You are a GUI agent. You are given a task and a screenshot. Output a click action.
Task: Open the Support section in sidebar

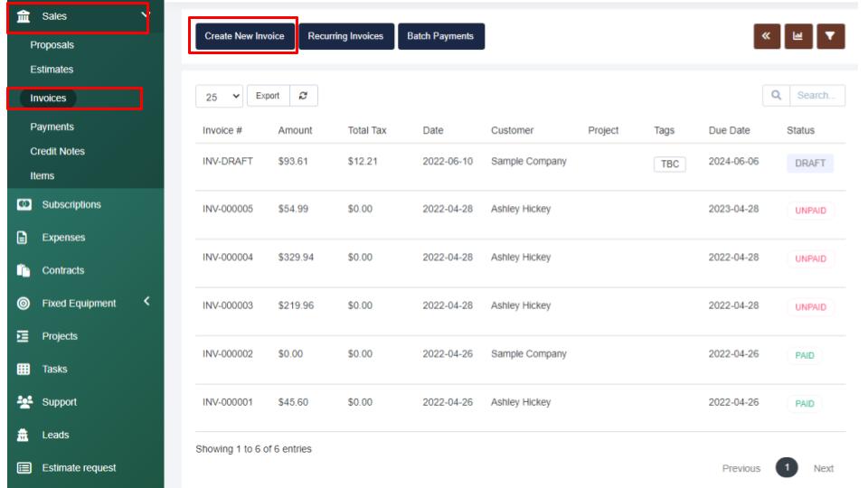point(59,402)
